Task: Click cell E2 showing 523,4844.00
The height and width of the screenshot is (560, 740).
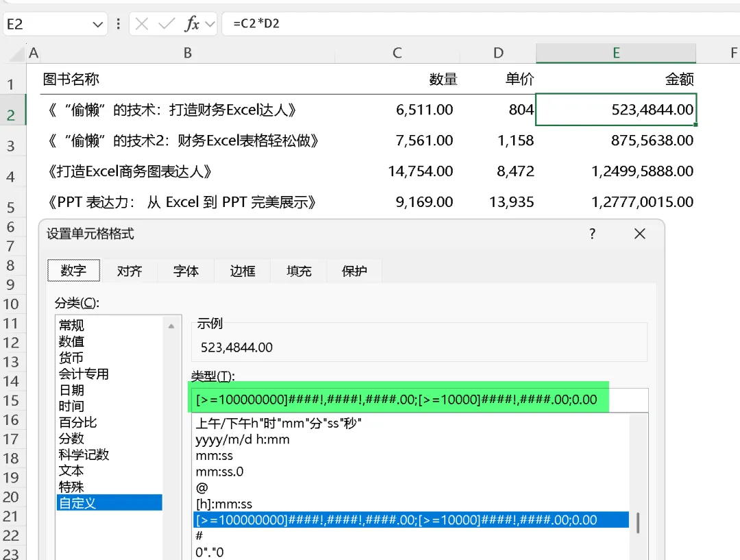Action: [x=617, y=110]
